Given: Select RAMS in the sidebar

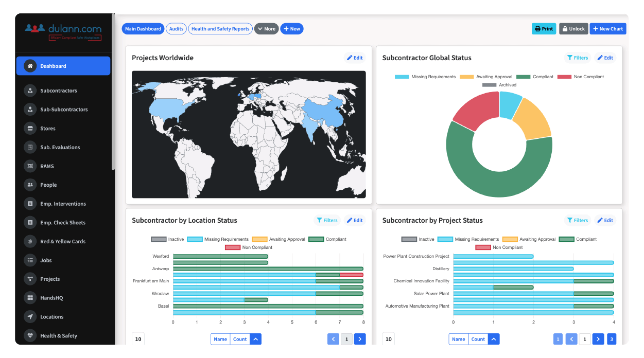Looking at the screenshot, I should click(63, 166).
